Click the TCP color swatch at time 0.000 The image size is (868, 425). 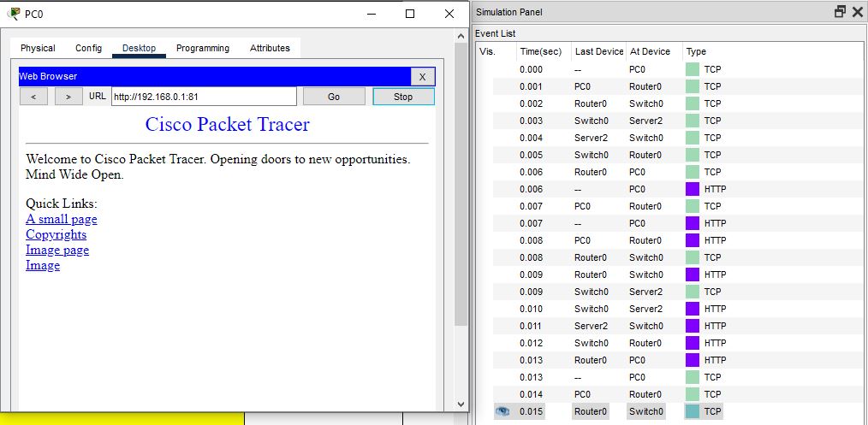point(692,69)
